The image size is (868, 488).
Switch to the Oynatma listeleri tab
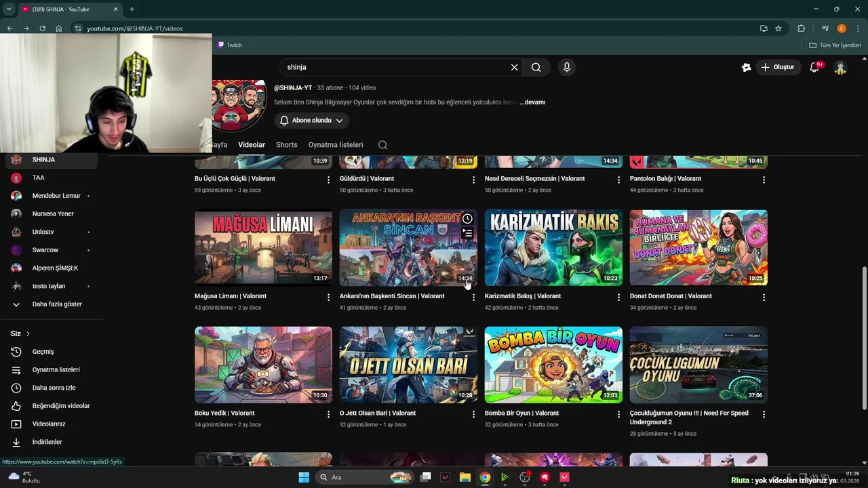[x=336, y=145]
